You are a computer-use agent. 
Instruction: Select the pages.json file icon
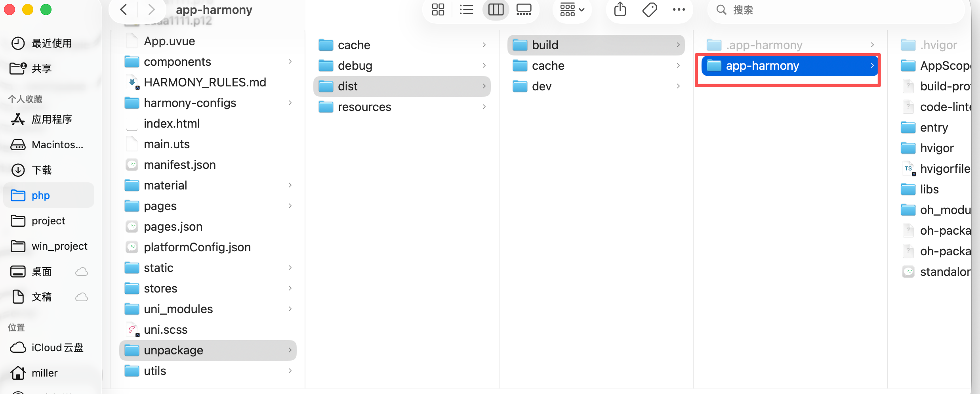[132, 226]
